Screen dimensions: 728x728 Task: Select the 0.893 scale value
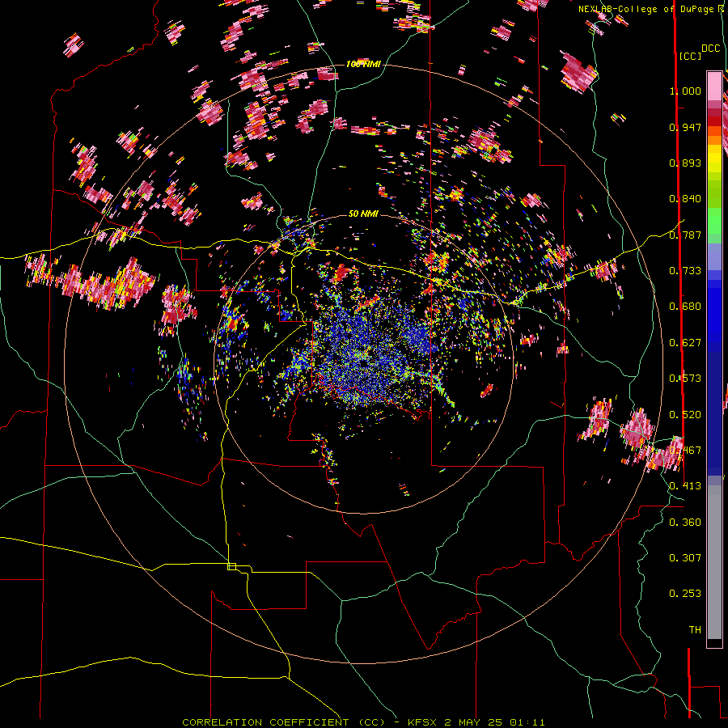tap(685, 163)
